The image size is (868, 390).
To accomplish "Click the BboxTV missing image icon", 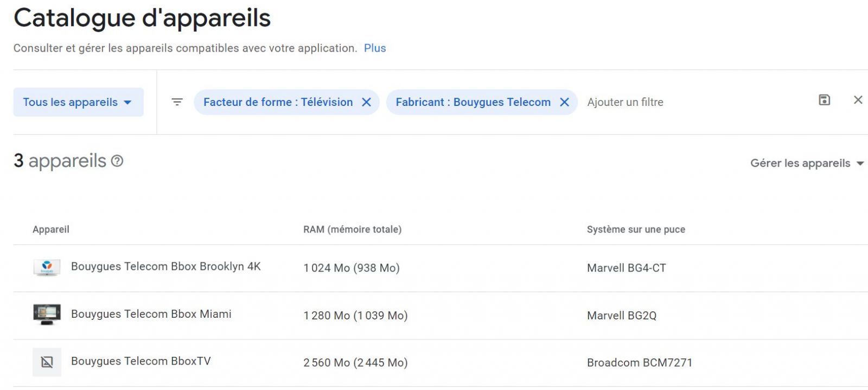I will [x=47, y=362].
